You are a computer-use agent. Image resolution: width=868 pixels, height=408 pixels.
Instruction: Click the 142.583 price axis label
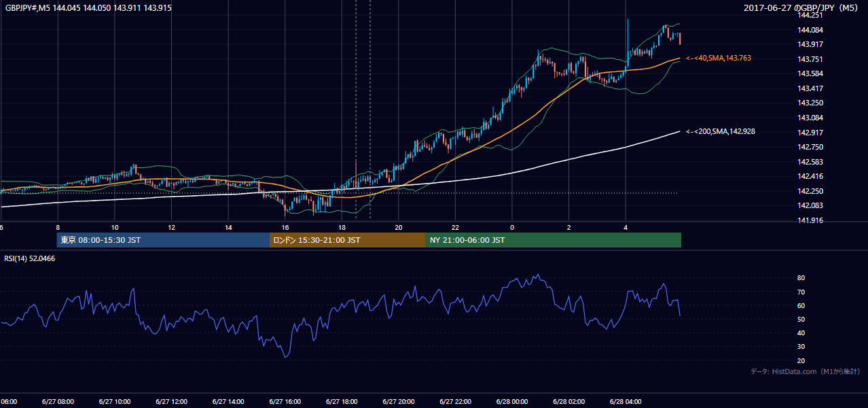click(x=810, y=162)
